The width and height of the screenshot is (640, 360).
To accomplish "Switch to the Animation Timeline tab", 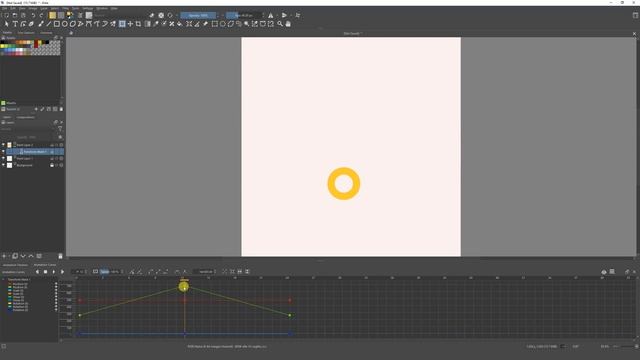I will pyautogui.click(x=15, y=265).
